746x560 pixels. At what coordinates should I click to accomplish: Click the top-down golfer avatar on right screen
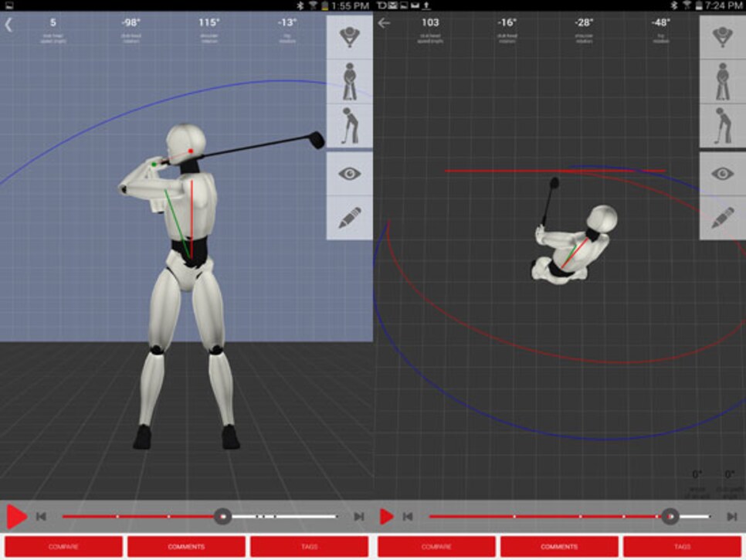[x=573, y=245]
